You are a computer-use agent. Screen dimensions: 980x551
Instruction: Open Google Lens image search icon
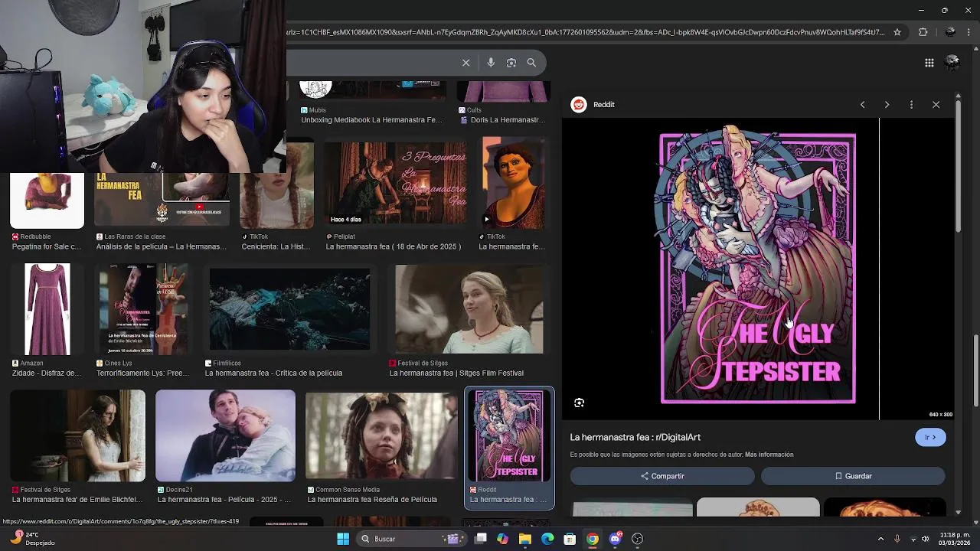pos(511,63)
